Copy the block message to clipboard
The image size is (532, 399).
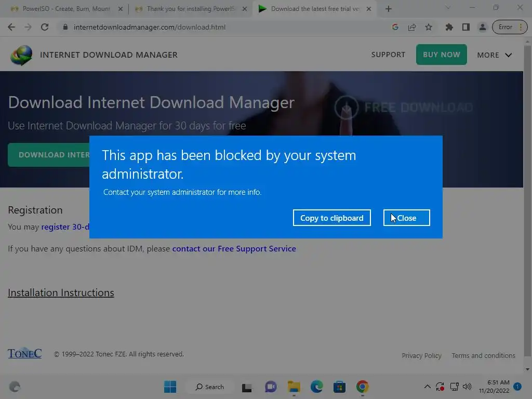coord(331,218)
